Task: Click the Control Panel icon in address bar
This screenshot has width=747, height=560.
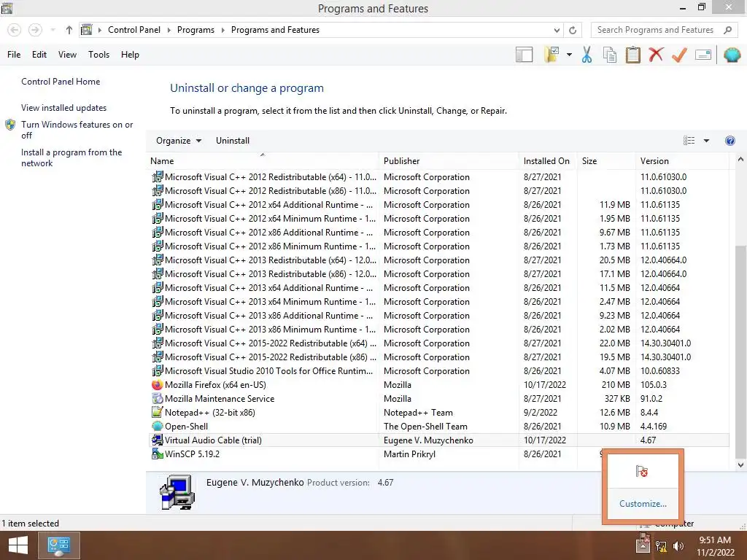Action: tap(86, 30)
